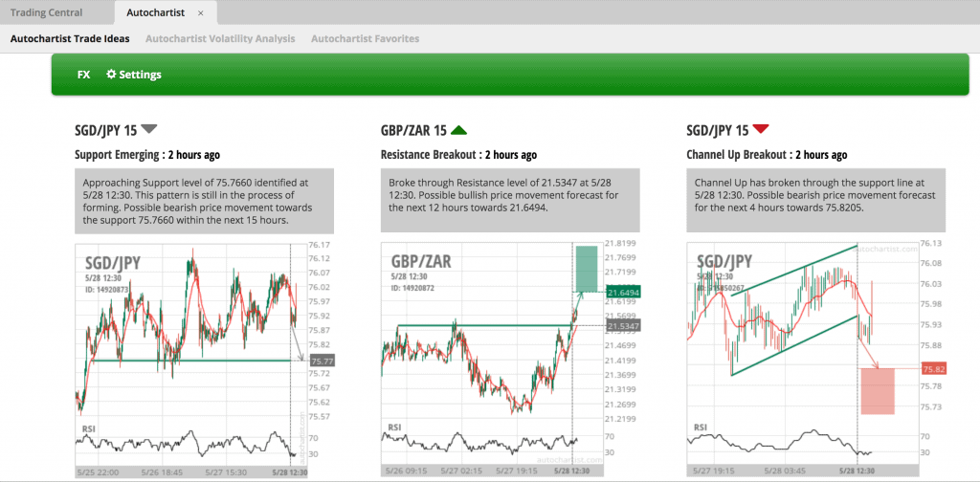This screenshot has width=980, height=482.
Task: Click the 21.5347 resistance price label
Action: (622, 326)
